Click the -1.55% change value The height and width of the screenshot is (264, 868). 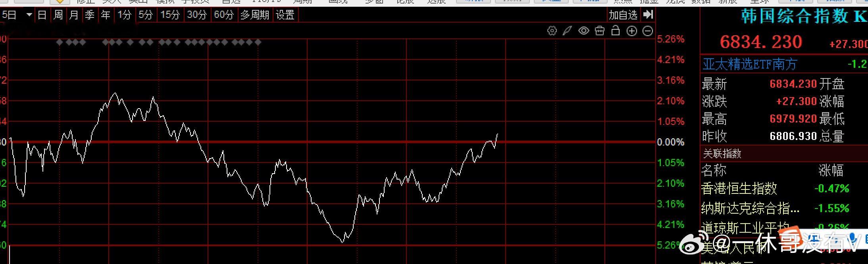(x=831, y=208)
